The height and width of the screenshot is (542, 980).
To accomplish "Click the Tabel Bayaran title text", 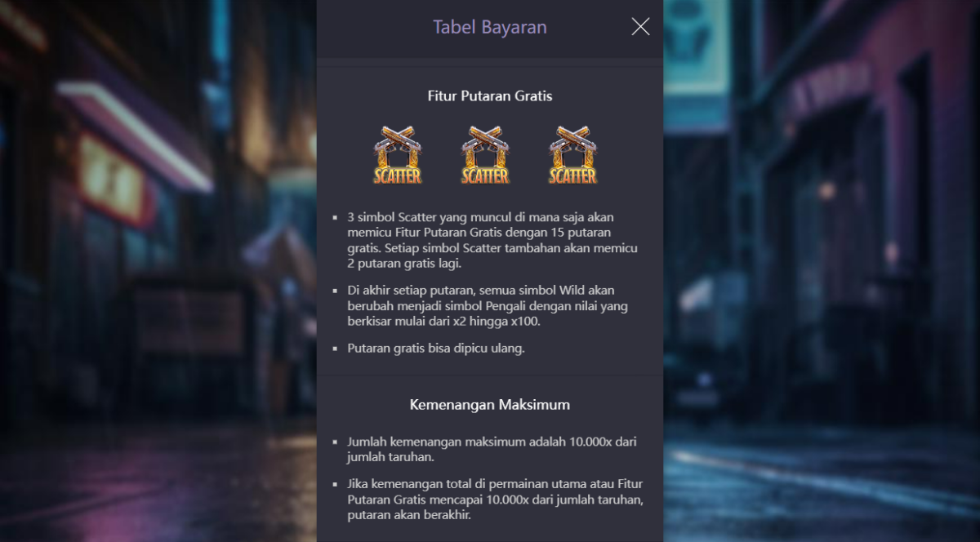I will coord(489,27).
